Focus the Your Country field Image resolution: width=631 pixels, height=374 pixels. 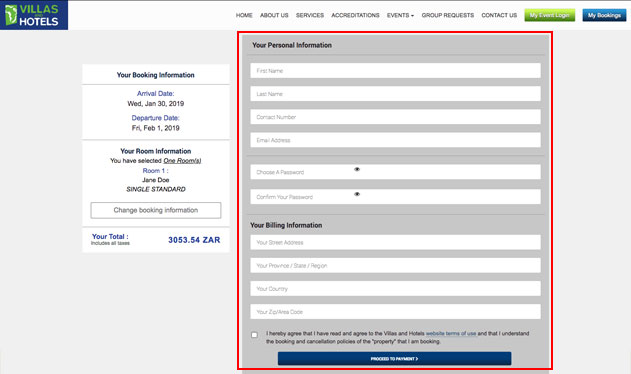click(x=395, y=289)
